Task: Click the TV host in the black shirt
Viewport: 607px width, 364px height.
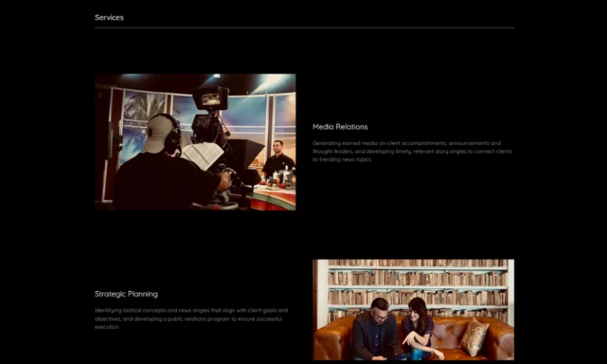Action: pos(278,160)
